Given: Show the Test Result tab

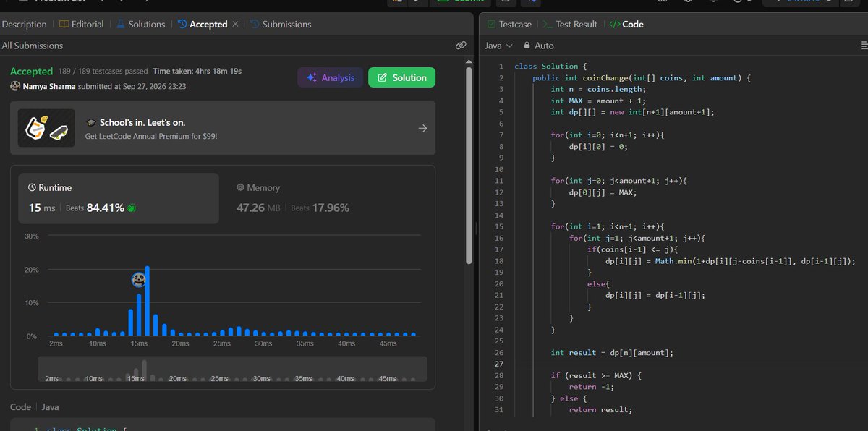Looking at the screenshot, I should [x=571, y=24].
